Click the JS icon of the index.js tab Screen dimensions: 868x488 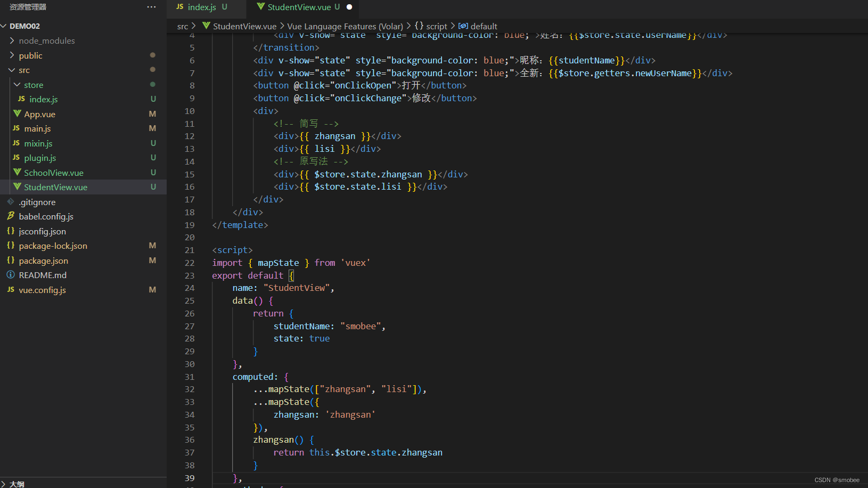(x=179, y=7)
